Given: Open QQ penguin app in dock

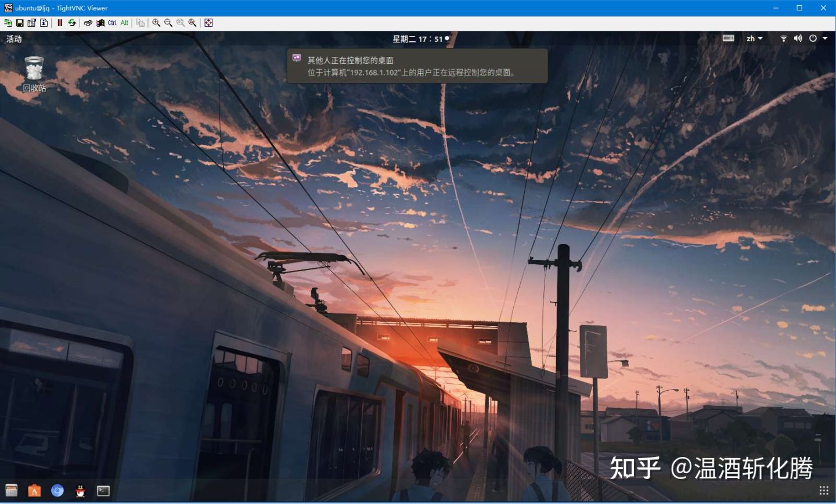Looking at the screenshot, I should 80,491.
